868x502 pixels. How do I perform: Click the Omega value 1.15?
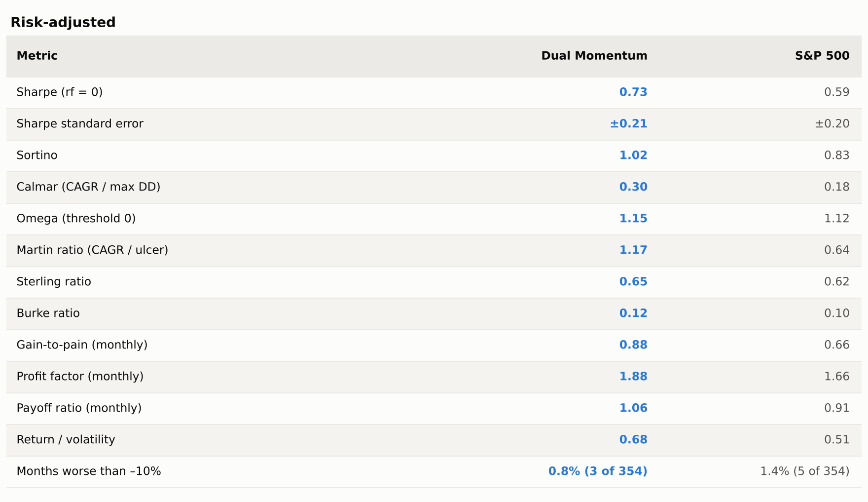633,219
